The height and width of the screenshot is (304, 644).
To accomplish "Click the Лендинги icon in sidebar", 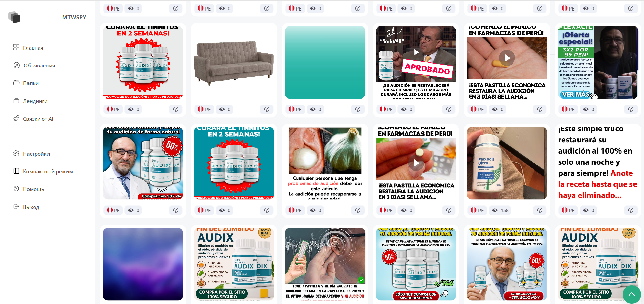I will [16, 101].
